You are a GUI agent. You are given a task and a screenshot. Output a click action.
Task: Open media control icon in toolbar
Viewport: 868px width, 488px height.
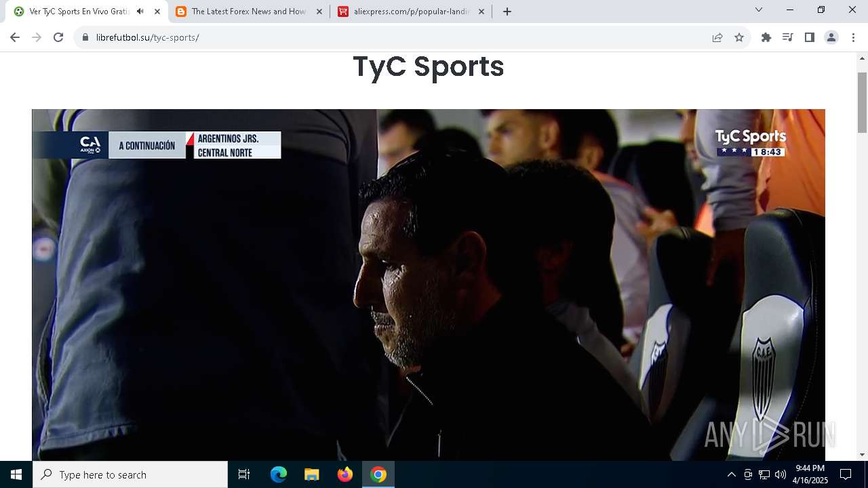point(788,37)
